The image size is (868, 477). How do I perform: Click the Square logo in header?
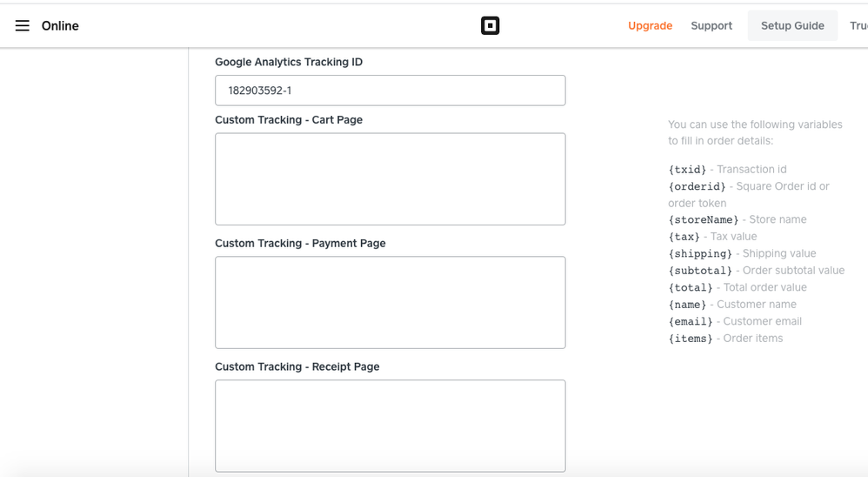pos(490,26)
